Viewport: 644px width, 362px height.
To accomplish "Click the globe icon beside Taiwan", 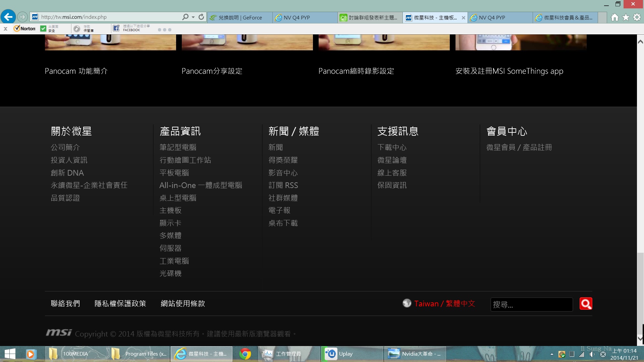I will click(x=407, y=303).
